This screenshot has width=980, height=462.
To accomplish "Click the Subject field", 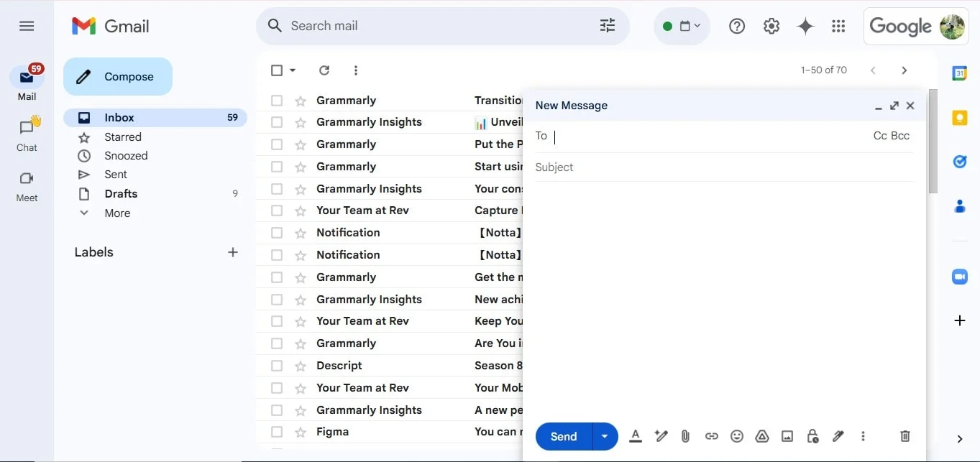I will click(x=724, y=167).
